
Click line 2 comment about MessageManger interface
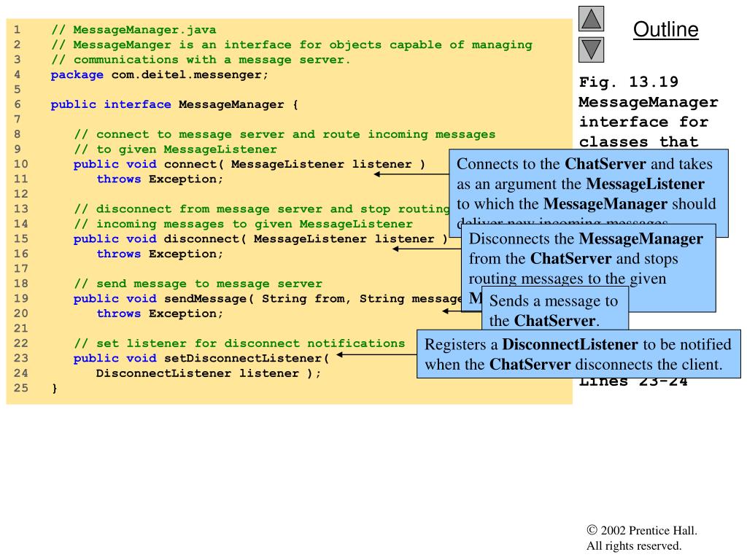pyautogui.click(x=292, y=44)
